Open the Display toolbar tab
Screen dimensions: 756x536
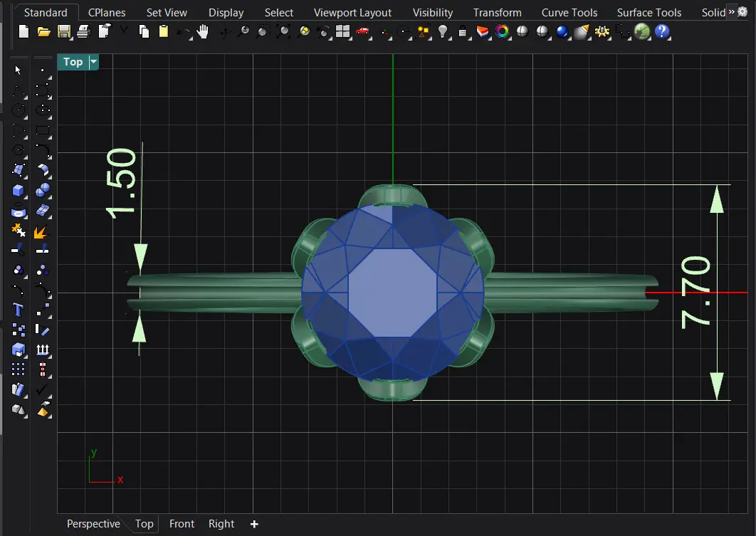[x=226, y=13]
